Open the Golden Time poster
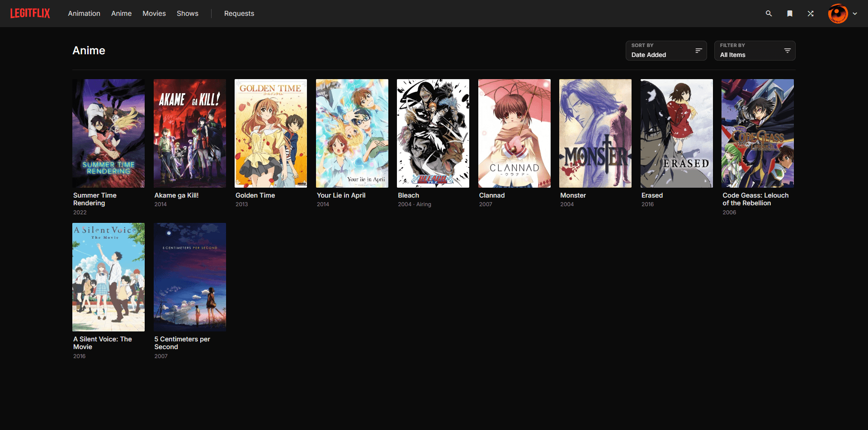Image resolution: width=868 pixels, height=430 pixels. pos(271,133)
